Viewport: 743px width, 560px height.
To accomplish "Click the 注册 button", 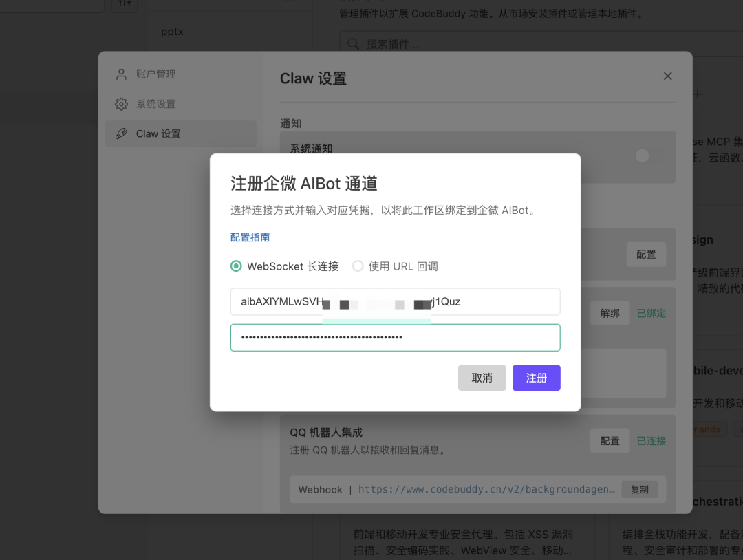I will (x=537, y=378).
